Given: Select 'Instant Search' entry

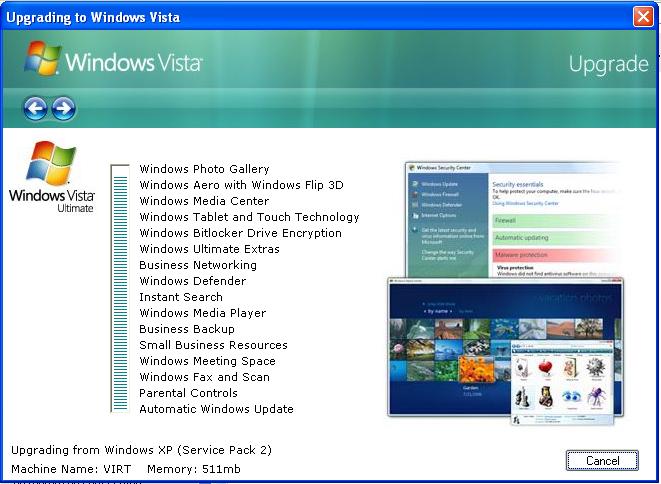Looking at the screenshot, I should pyautogui.click(x=181, y=297).
